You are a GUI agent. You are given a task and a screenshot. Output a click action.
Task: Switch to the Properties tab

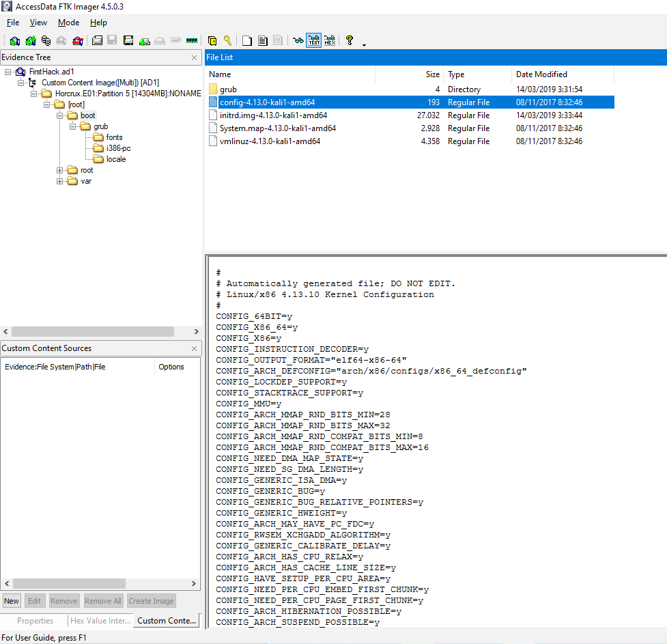click(x=35, y=621)
